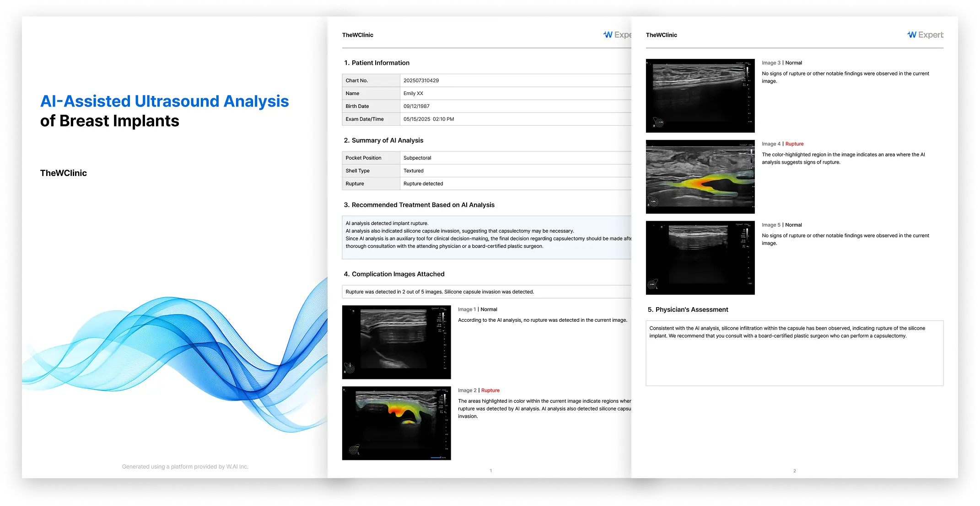This screenshot has width=980, height=506.
Task: Open Image 2 rupture heatmap thumbnail
Action: click(396, 423)
